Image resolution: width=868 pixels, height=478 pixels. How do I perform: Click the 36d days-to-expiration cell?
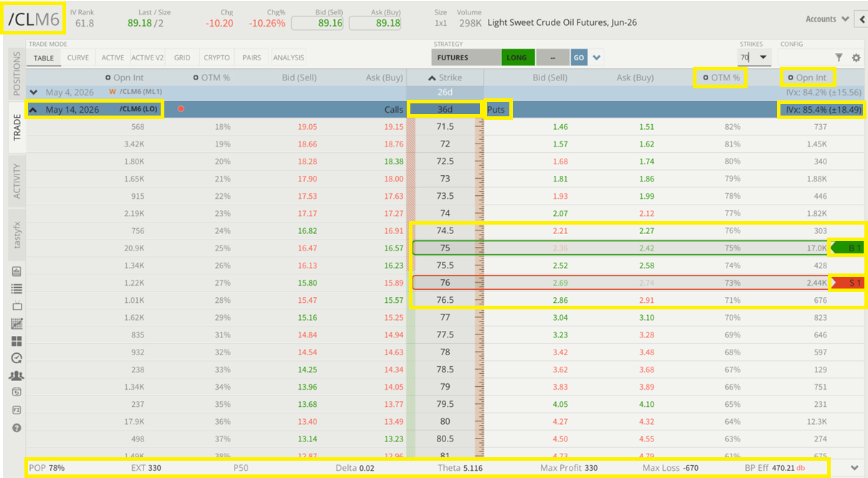(x=445, y=109)
